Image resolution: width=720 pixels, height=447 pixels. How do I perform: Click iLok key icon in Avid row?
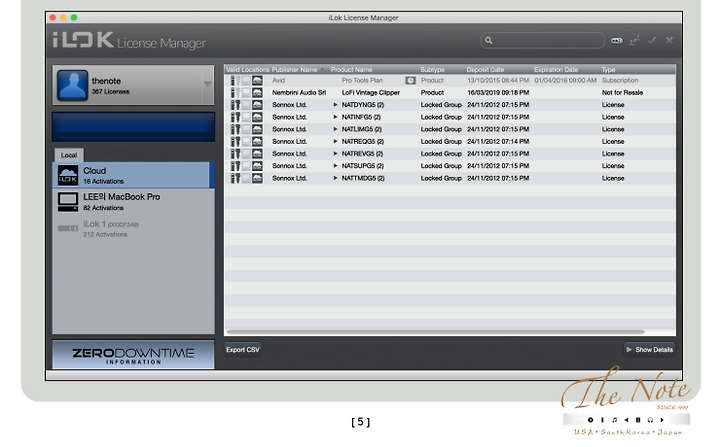click(x=233, y=80)
